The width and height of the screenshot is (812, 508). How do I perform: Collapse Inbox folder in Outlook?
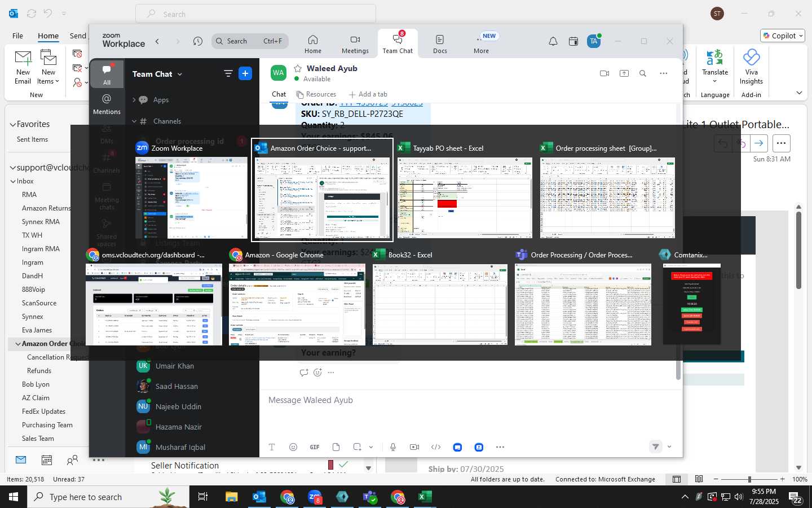point(13,181)
